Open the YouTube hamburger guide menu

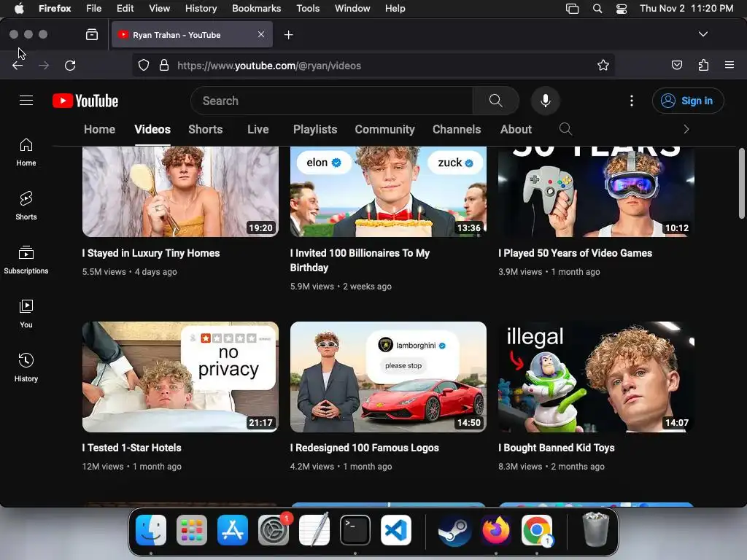click(x=26, y=101)
